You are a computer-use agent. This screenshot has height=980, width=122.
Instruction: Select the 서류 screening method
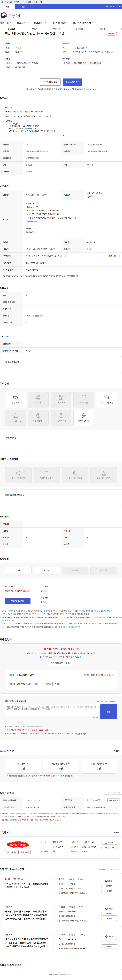click(x=18, y=570)
